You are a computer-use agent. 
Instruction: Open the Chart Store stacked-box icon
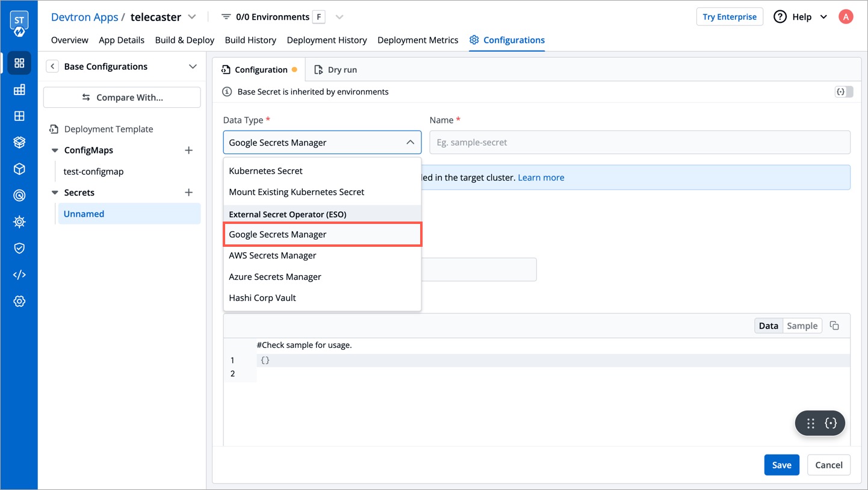tap(19, 141)
